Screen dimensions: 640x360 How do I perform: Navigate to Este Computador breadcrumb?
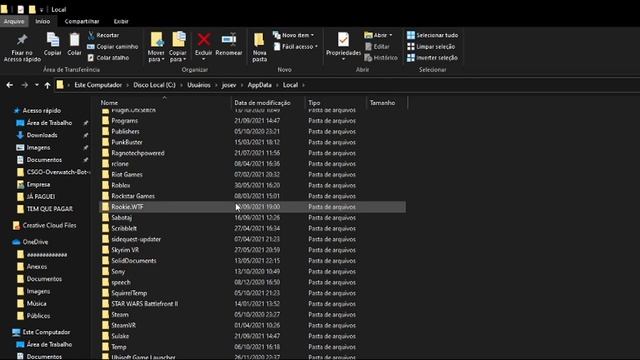pyautogui.click(x=98, y=85)
